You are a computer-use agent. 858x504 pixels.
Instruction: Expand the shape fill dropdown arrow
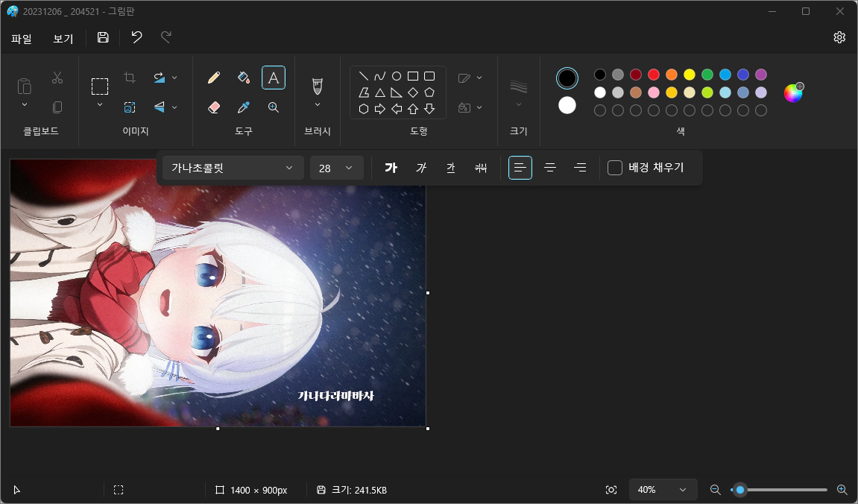tap(479, 107)
